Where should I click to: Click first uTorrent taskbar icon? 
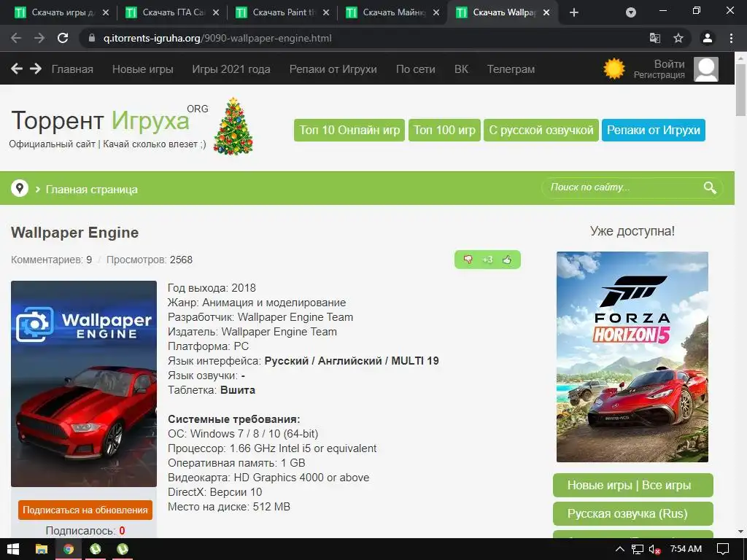[96, 549]
